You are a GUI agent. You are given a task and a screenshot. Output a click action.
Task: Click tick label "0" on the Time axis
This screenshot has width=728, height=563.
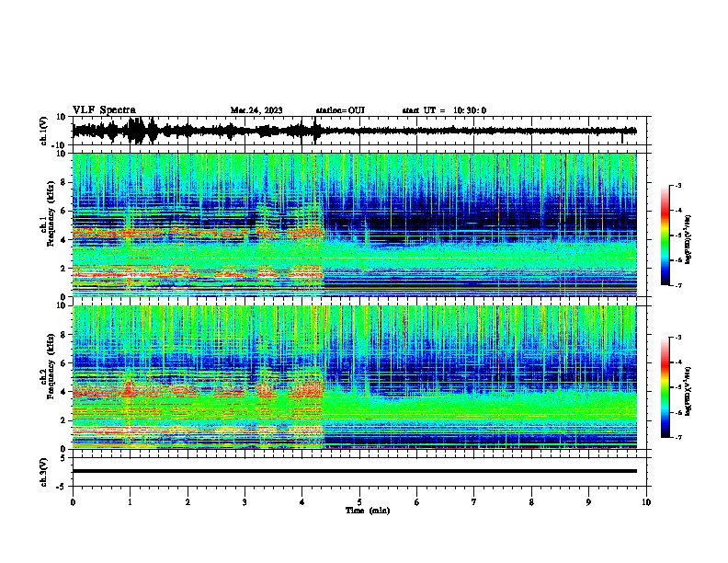(x=73, y=502)
